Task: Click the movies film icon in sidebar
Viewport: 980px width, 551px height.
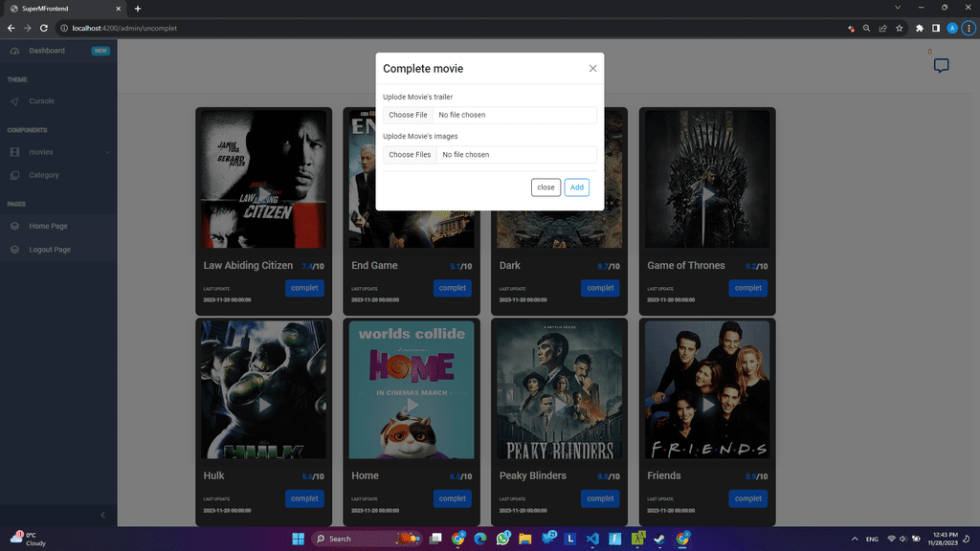Action: click(14, 152)
